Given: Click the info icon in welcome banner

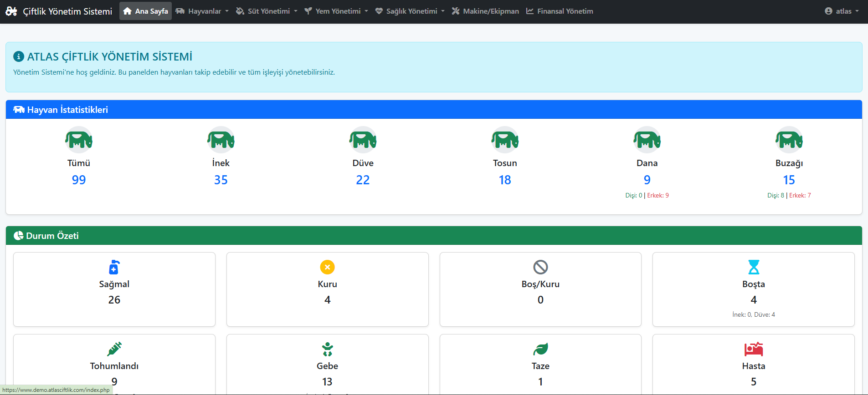Looking at the screenshot, I should (x=19, y=56).
